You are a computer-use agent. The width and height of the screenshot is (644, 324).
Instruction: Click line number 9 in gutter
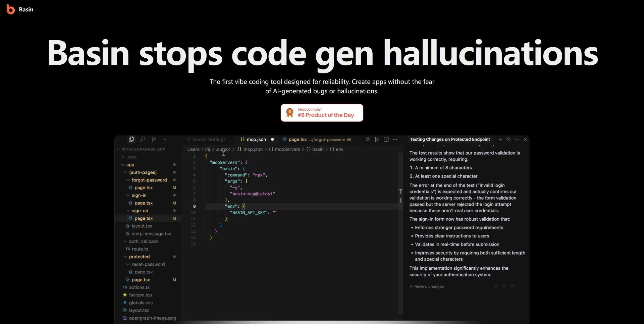(x=194, y=206)
